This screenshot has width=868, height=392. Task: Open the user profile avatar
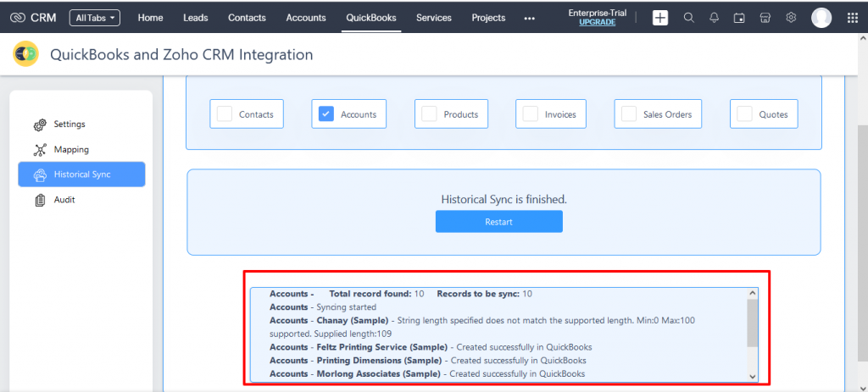pos(821,18)
